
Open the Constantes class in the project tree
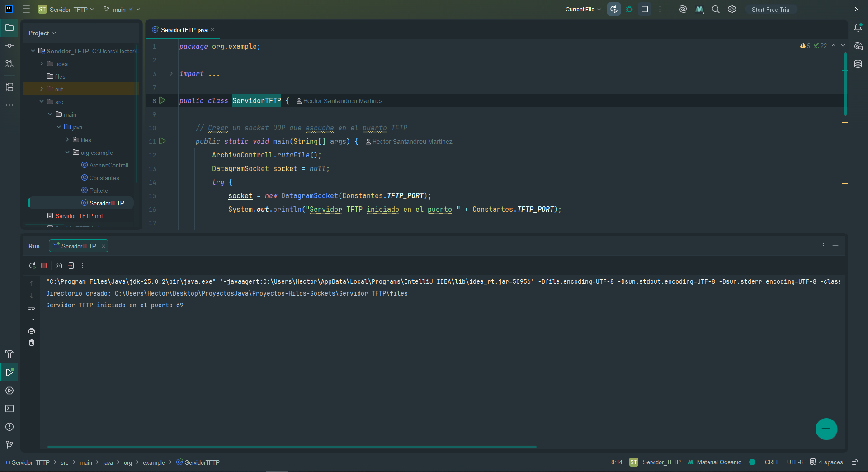coord(104,178)
